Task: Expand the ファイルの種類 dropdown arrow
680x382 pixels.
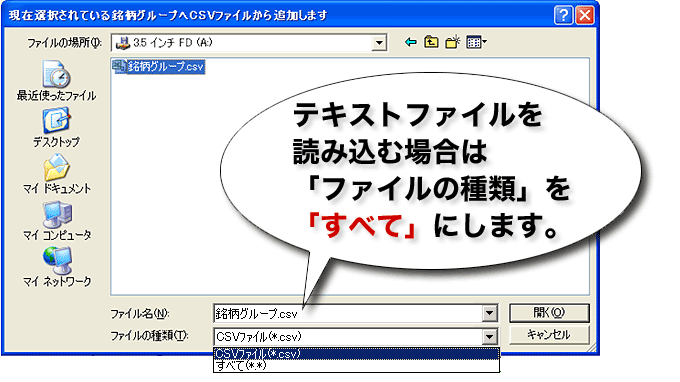Action: coord(489,336)
